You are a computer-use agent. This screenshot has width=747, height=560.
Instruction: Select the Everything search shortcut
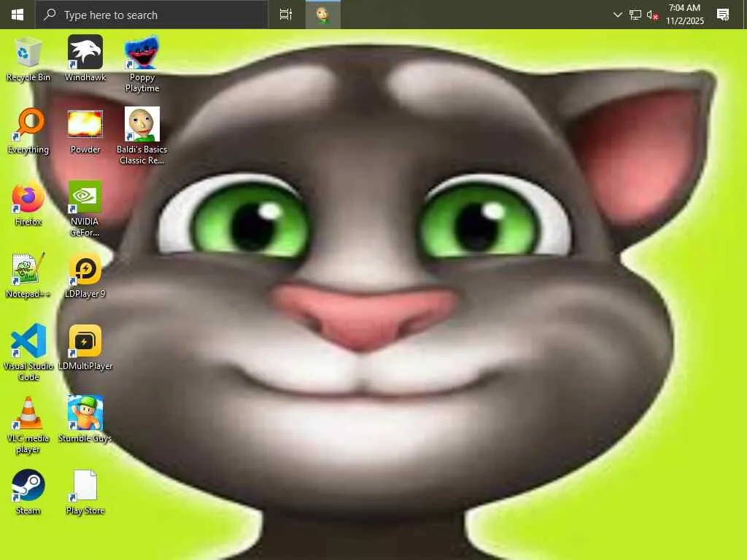pos(28,131)
